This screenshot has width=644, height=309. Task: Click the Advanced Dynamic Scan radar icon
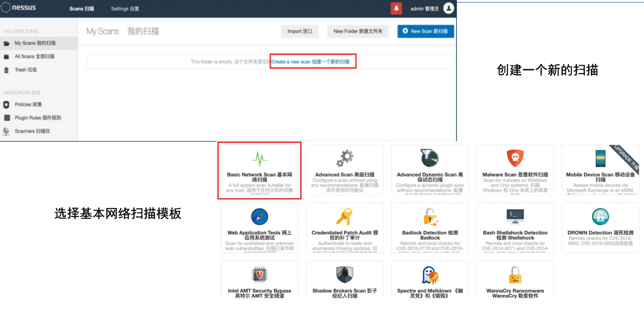[x=430, y=158]
